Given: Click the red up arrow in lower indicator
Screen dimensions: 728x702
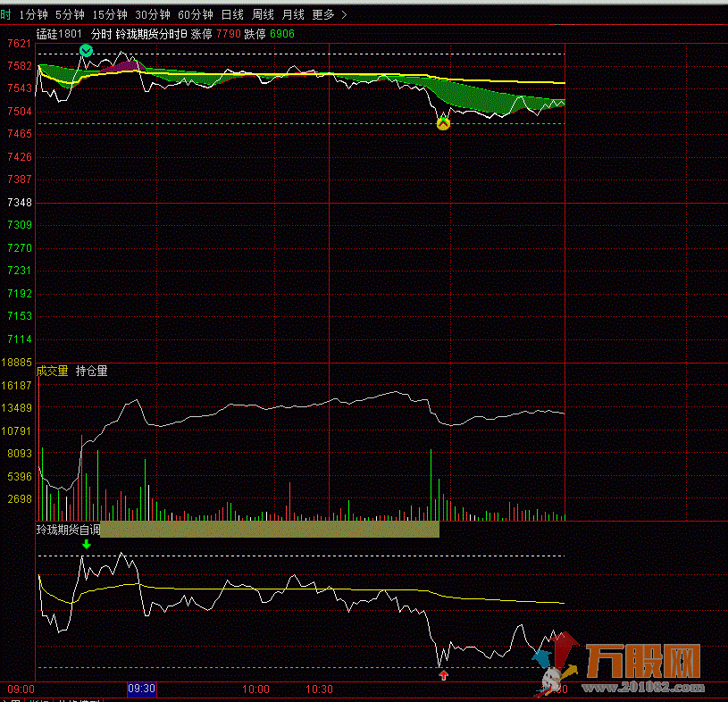Looking at the screenshot, I should coord(443,675).
